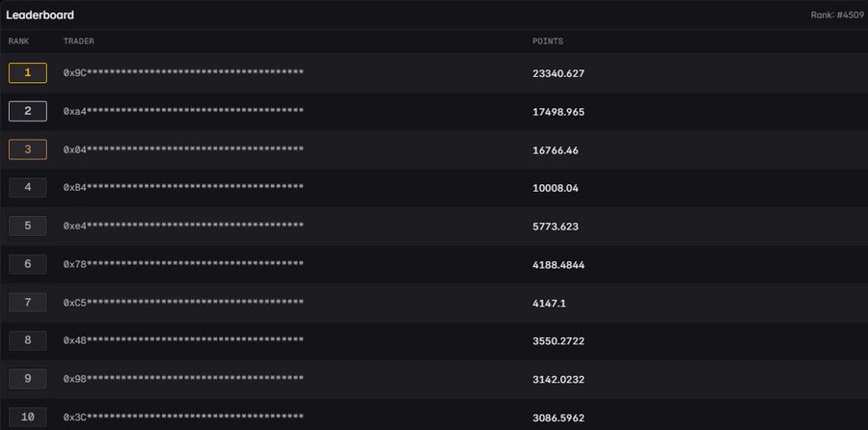This screenshot has width=868, height=430.
Task: Click the silver rank 2 badge
Action: pos(28,111)
